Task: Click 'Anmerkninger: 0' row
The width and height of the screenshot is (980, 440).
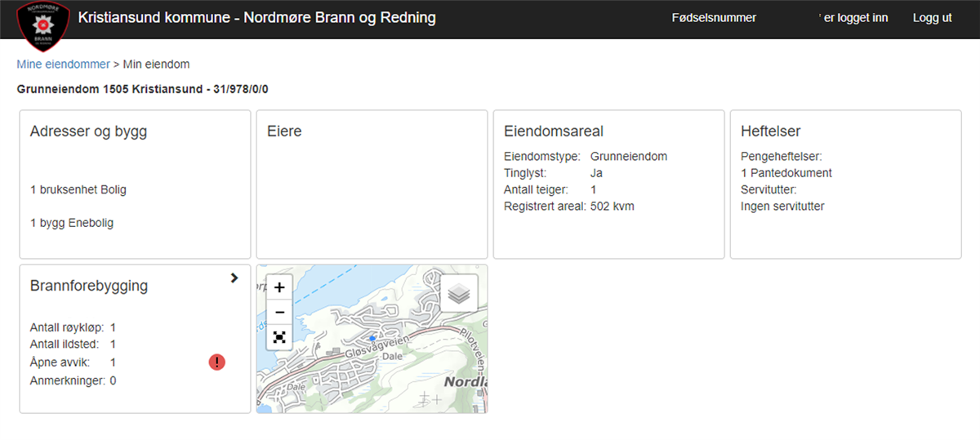Action: pyautogui.click(x=73, y=380)
